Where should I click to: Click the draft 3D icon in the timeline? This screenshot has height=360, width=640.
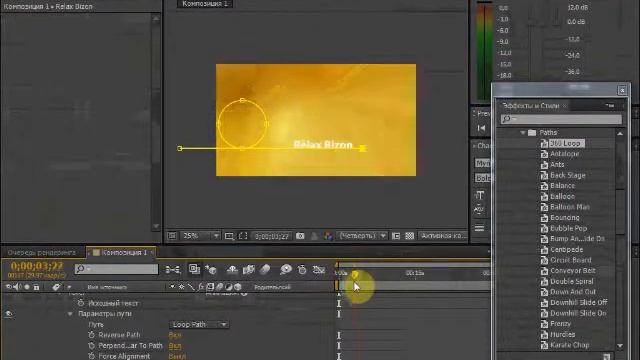click(211, 269)
